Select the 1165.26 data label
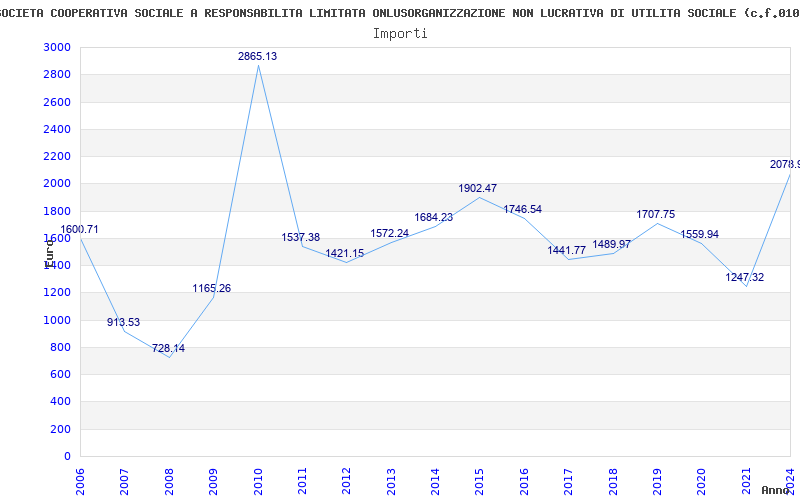The height and width of the screenshot is (500, 800). coord(212,289)
